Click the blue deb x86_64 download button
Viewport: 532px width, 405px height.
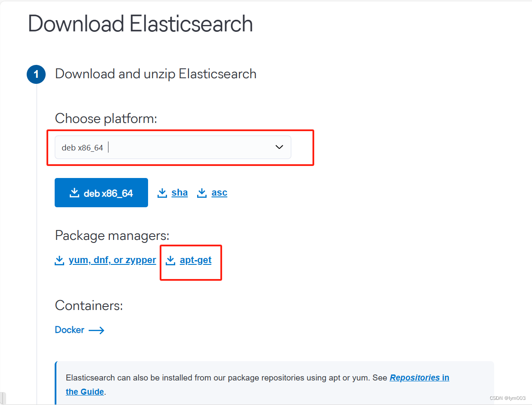(x=101, y=193)
